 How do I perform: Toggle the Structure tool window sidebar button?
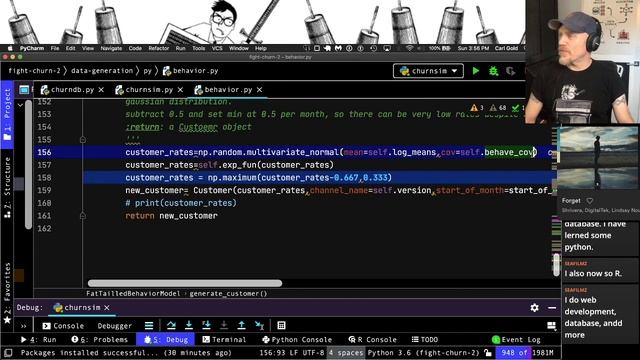pos(7,187)
